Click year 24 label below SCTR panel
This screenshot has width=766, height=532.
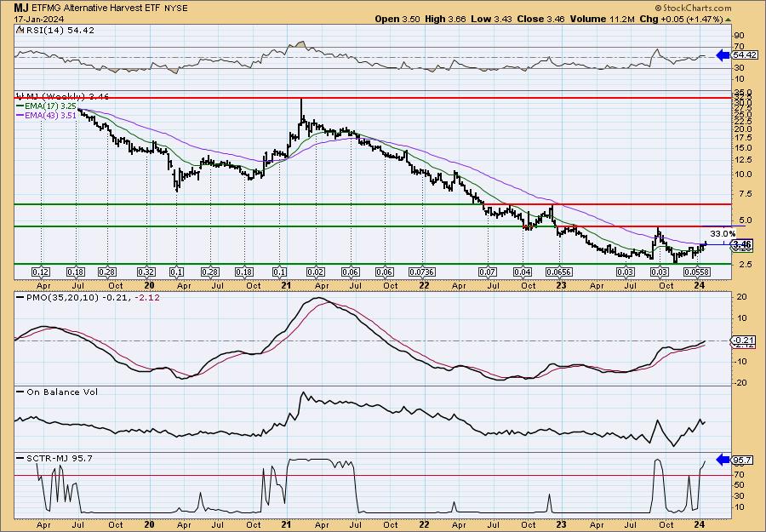pos(699,524)
